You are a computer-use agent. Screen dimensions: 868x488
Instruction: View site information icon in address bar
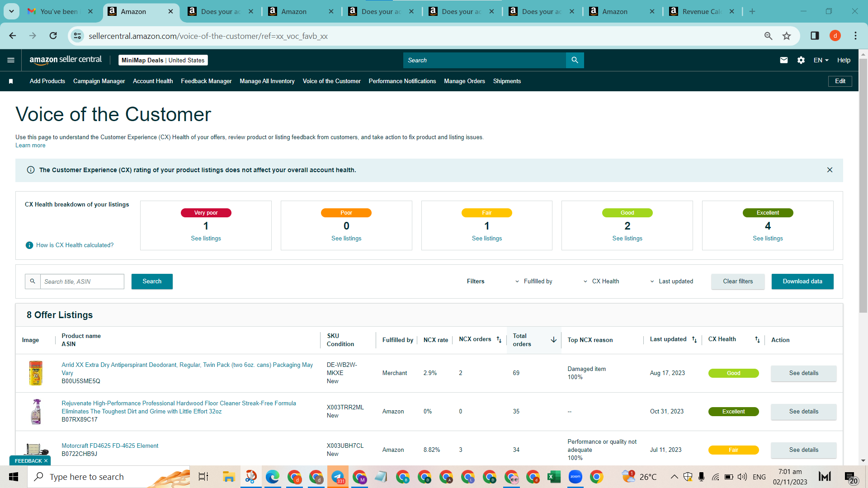pos(78,36)
